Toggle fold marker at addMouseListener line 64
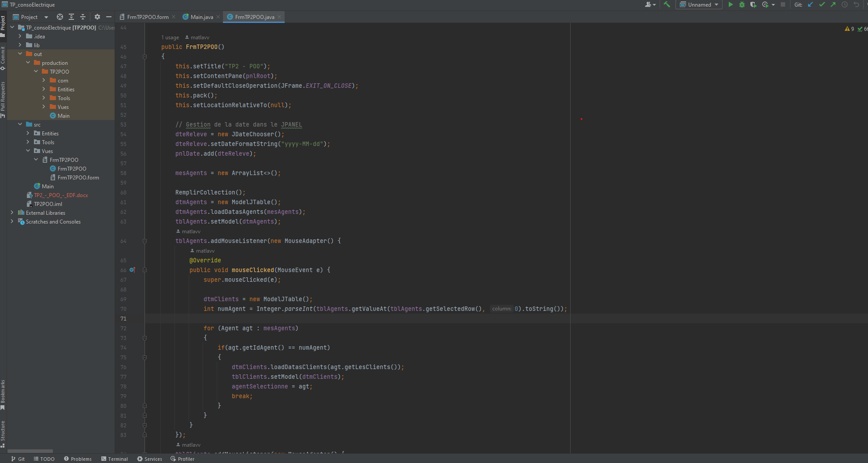Image resolution: width=868 pixels, height=463 pixels. [x=145, y=241]
